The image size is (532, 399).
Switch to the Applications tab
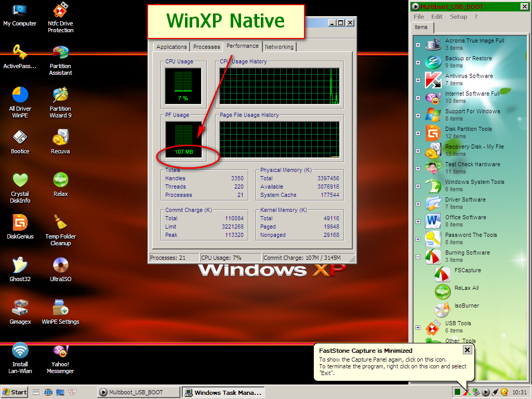(x=171, y=47)
